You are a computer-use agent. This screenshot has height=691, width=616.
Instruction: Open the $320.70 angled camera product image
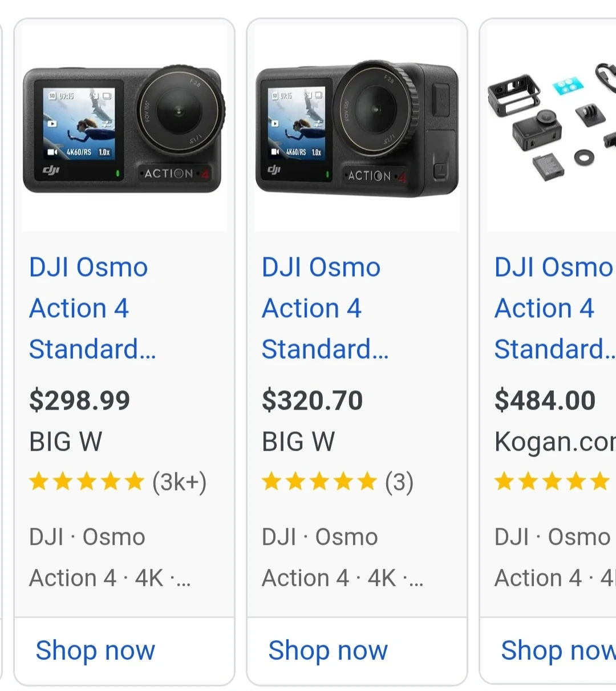pos(357,128)
